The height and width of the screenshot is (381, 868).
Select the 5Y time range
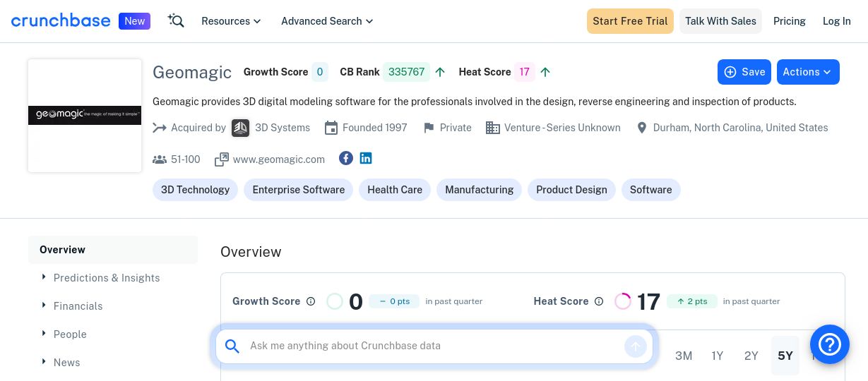(785, 356)
